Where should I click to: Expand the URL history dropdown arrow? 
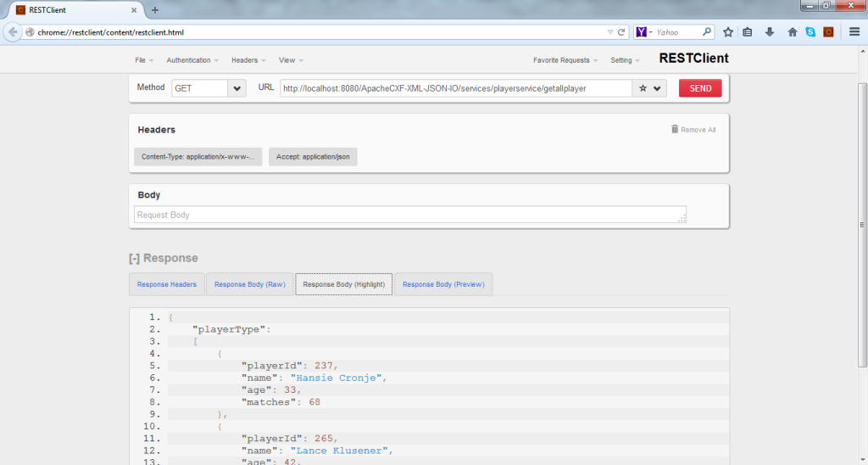click(657, 88)
